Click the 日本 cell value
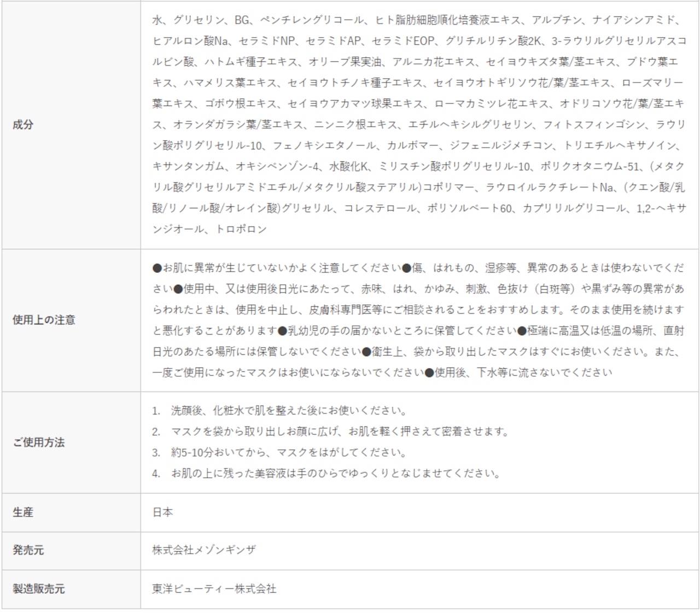 (x=162, y=512)
